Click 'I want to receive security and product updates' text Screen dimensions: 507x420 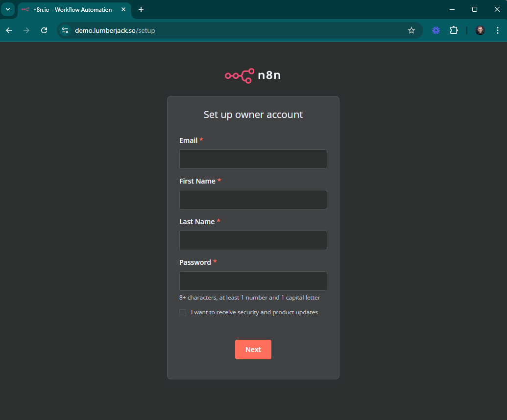254,312
